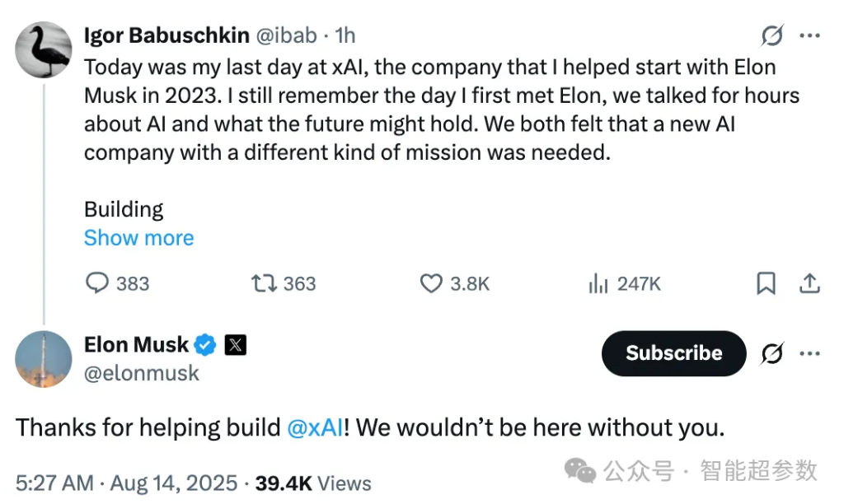Image resolution: width=844 pixels, height=504 pixels.
Task: Click Elon Musk's blue verified badge
Action: tap(205, 345)
